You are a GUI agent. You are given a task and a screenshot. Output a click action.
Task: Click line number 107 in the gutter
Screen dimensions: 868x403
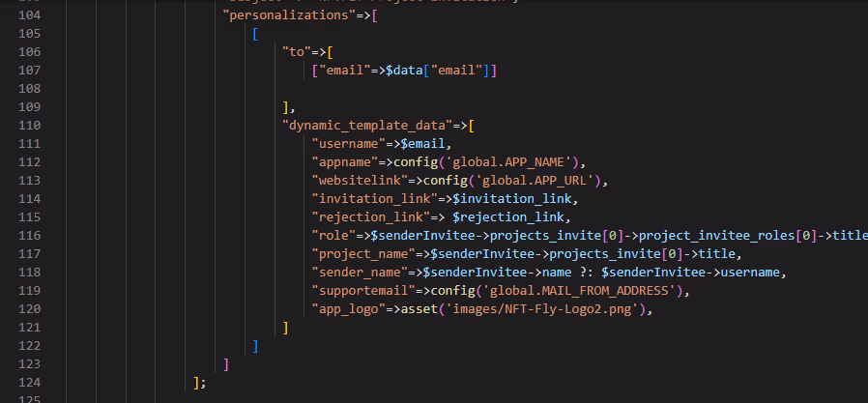(x=30, y=71)
